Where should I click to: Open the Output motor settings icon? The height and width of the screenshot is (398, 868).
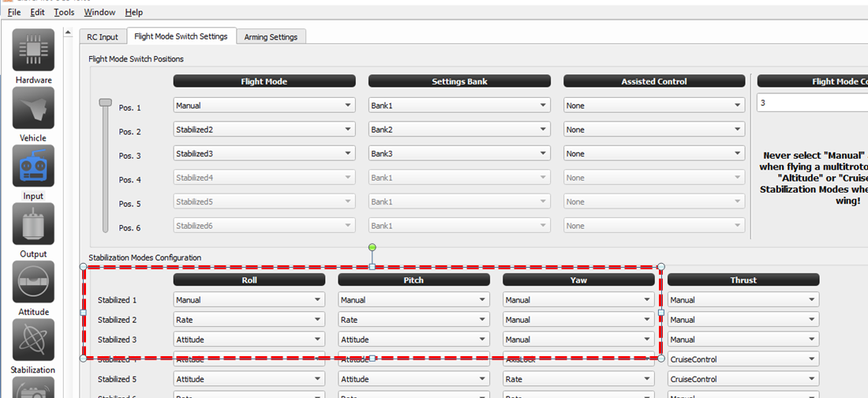33,224
